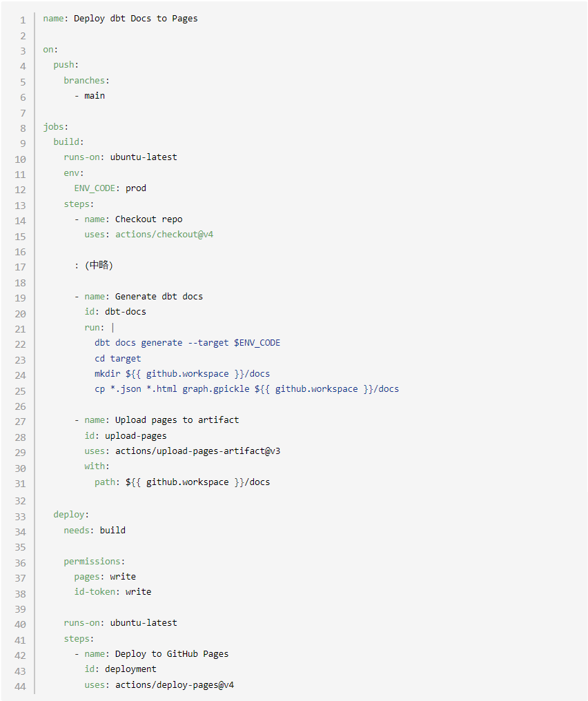Place cursor on the 'push:' key
Screen dimensions: 588x701
pos(66,65)
